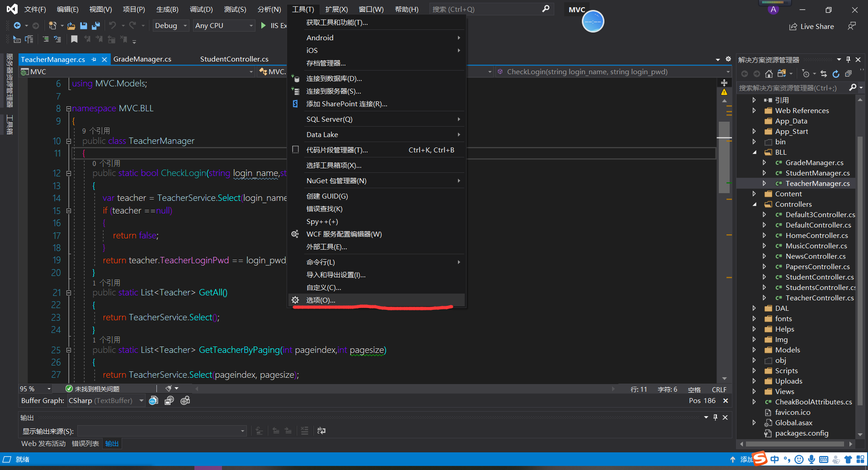Clear all text in the Output window
The width and height of the screenshot is (868, 470).
coord(305,430)
